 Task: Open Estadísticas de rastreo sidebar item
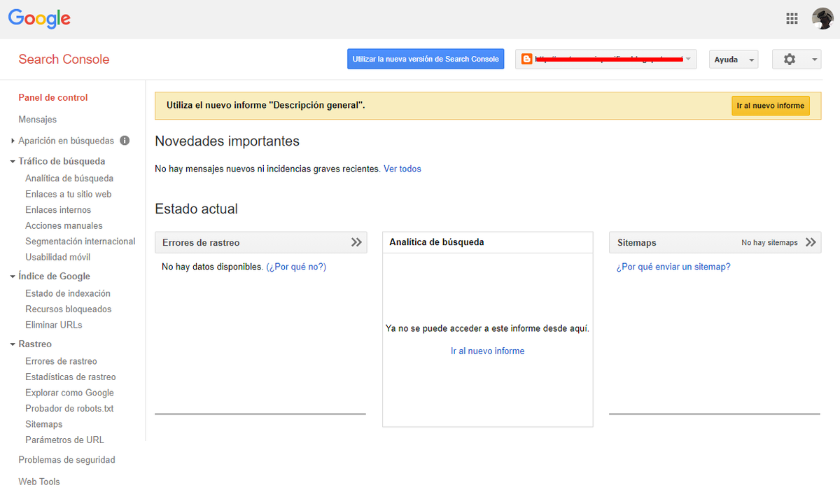coord(71,377)
